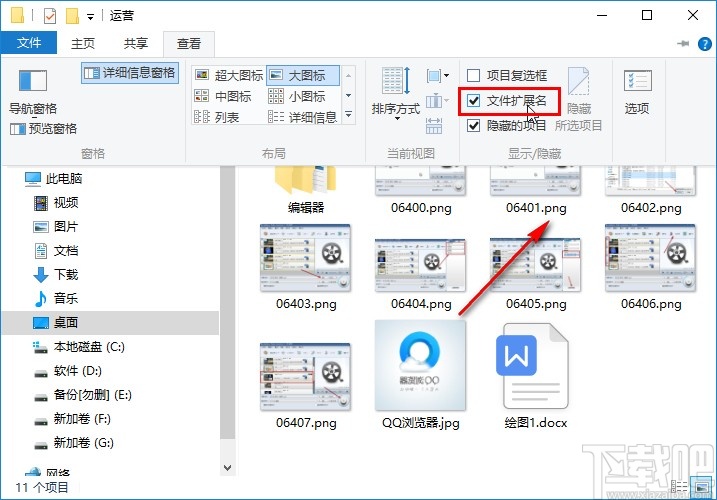
Task: Open 图片 in navigation pane
Action: tap(56, 227)
